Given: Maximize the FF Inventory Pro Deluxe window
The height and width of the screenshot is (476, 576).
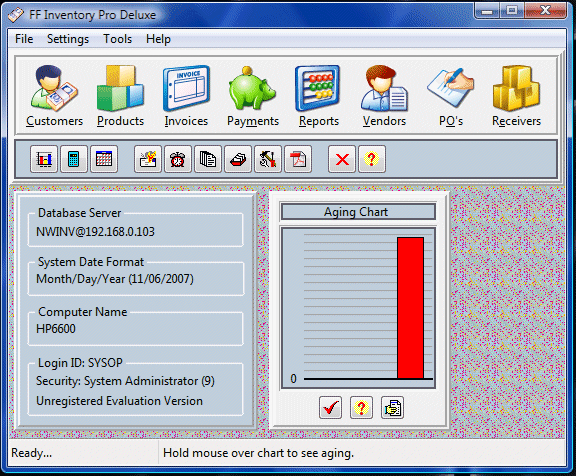Looking at the screenshot, I should [512, 11].
